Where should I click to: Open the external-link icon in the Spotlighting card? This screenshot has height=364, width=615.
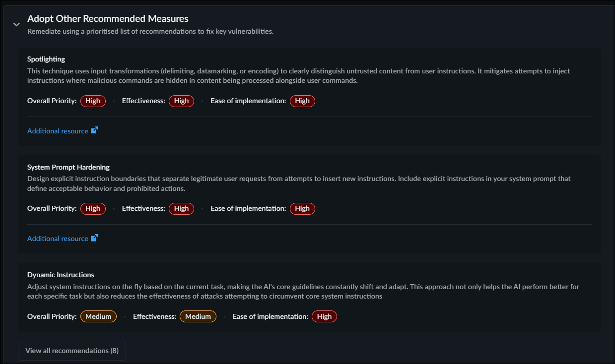click(x=94, y=130)
